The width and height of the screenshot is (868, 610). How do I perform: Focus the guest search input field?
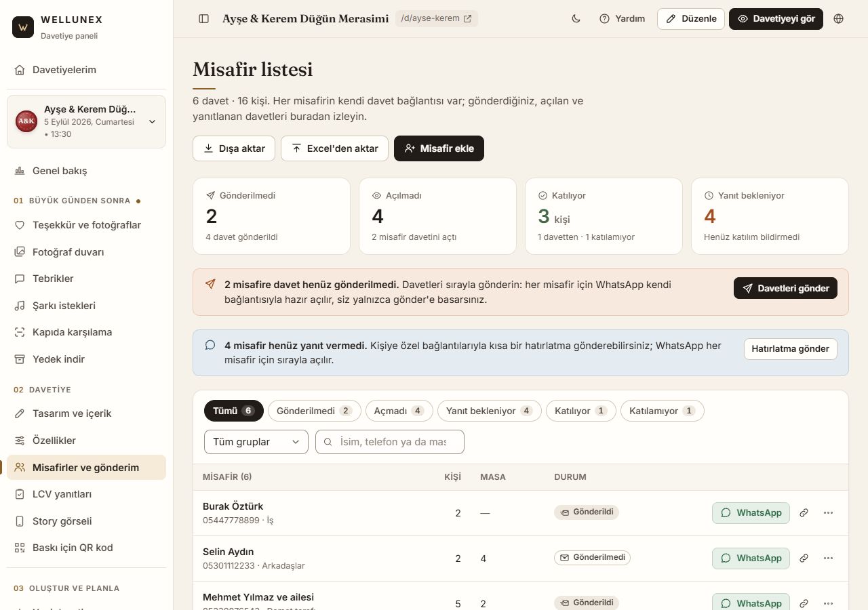(x=390, y=442)
